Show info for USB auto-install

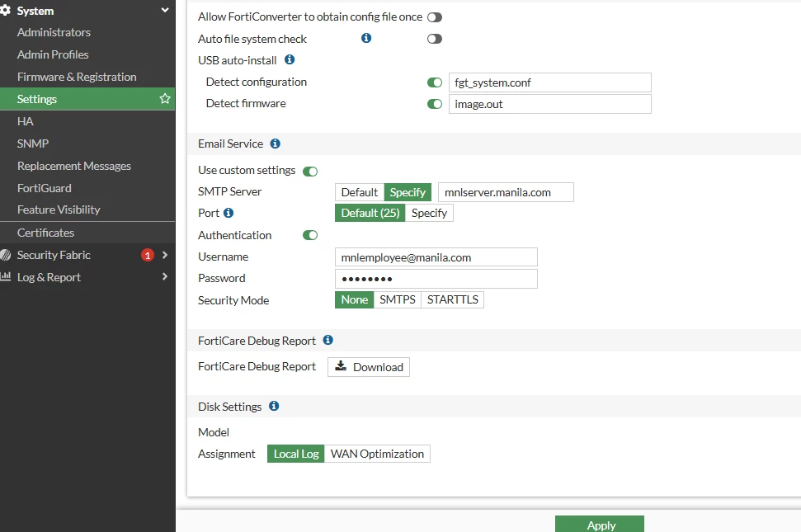290,59
